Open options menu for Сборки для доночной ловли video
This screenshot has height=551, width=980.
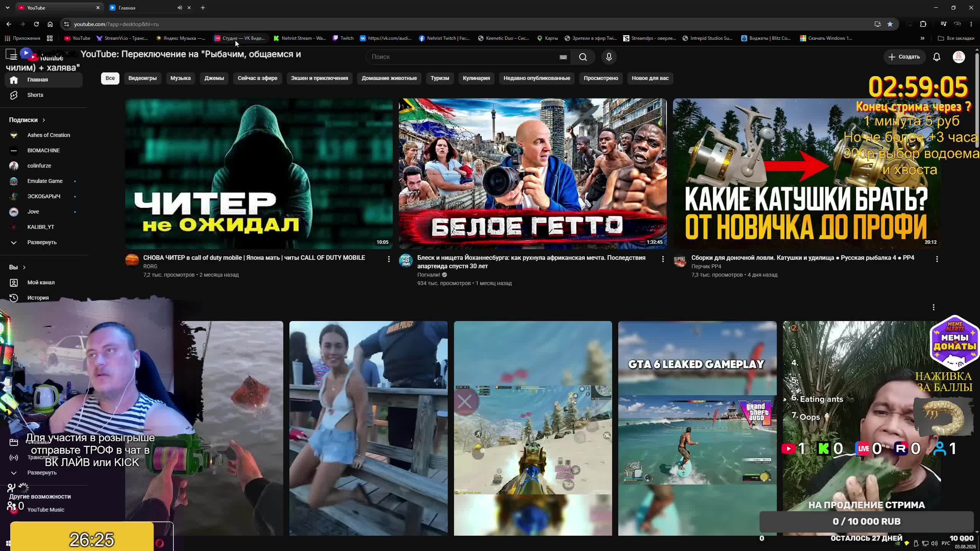pyautogui.click(x=937, y=259)
